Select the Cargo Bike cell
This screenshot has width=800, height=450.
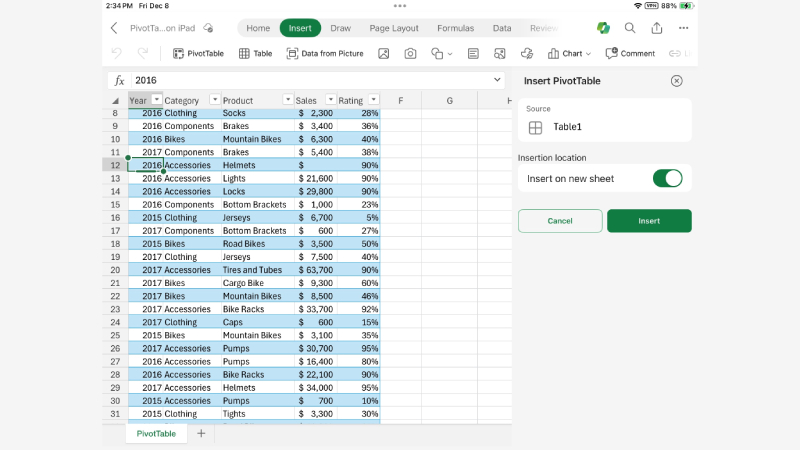[x=257, y=283]
